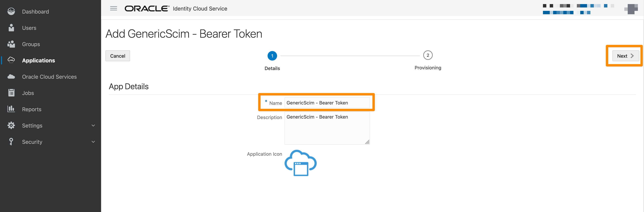This screenshot has width=644, height=212.
Task: Click the Reports bar chart icon
Action: pyautogui.click(x=11, y=109)
